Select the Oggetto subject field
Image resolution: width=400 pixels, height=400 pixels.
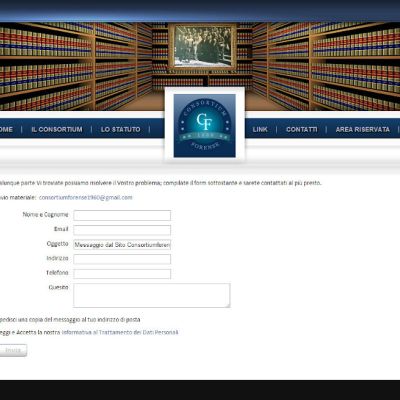pyautogui.click(x=122, y=245)
